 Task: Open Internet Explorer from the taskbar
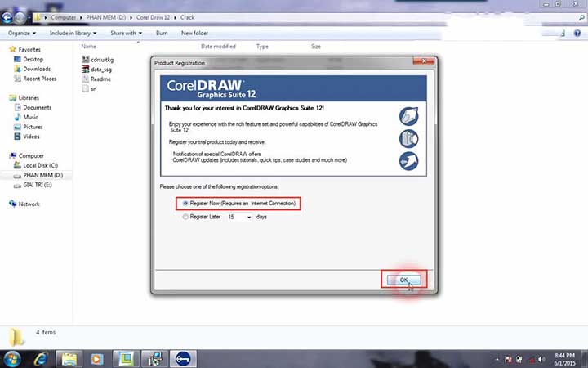coord(39,358)
